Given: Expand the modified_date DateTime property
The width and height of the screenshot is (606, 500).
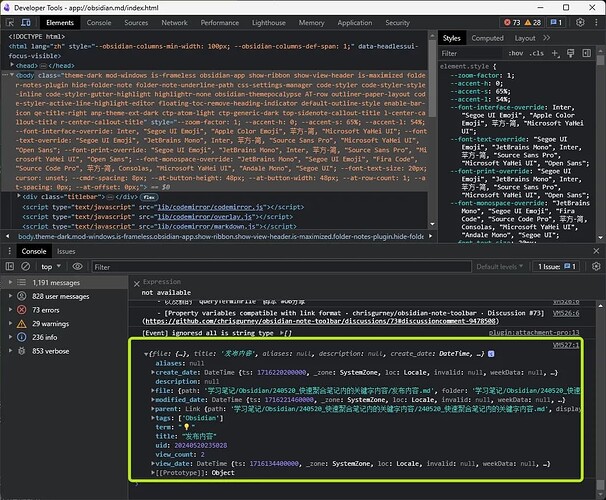Looking at the screenshot, I should (x=153, y=400).
